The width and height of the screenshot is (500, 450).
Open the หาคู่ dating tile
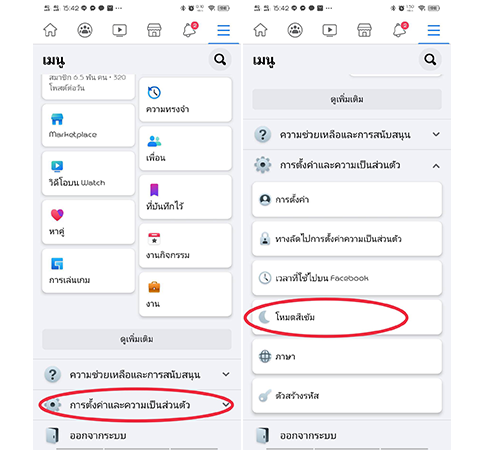[x=88, y=222]
